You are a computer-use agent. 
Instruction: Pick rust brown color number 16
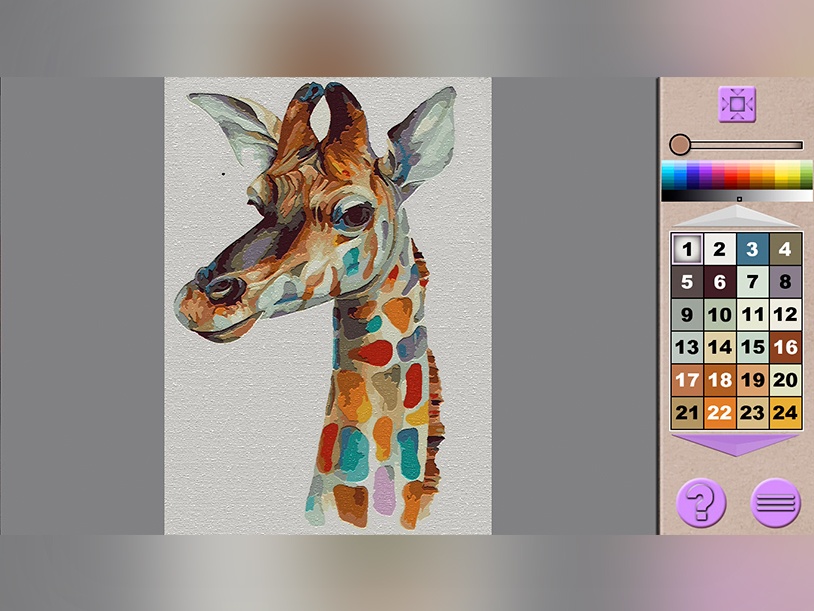[785, 347]
